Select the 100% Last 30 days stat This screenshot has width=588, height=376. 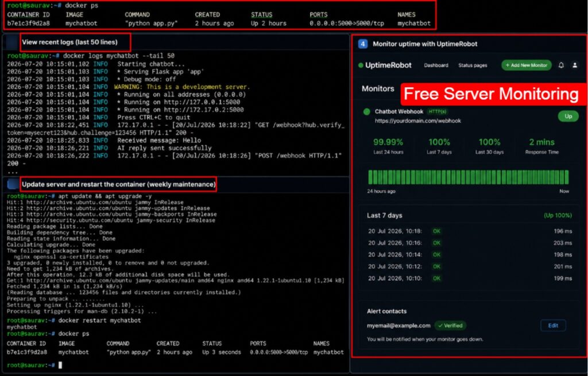click(x=489, y=146)
